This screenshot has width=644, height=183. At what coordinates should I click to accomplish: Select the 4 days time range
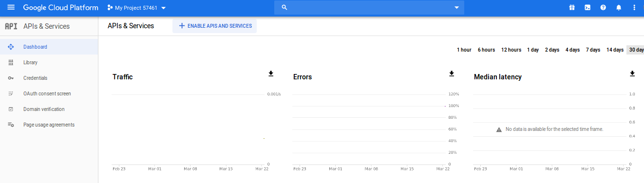(572, 50)
